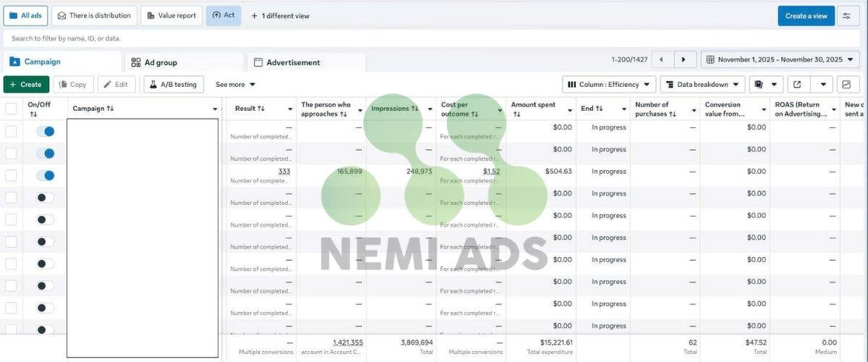
Task: Tick checkbox of the $504.63 campaign row
Action: [11, 175]
